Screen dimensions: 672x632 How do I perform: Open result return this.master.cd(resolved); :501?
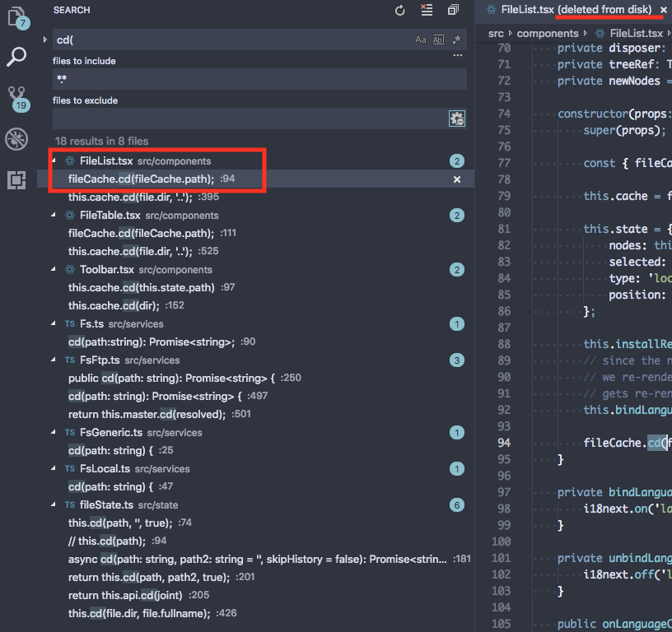(256, 414)
